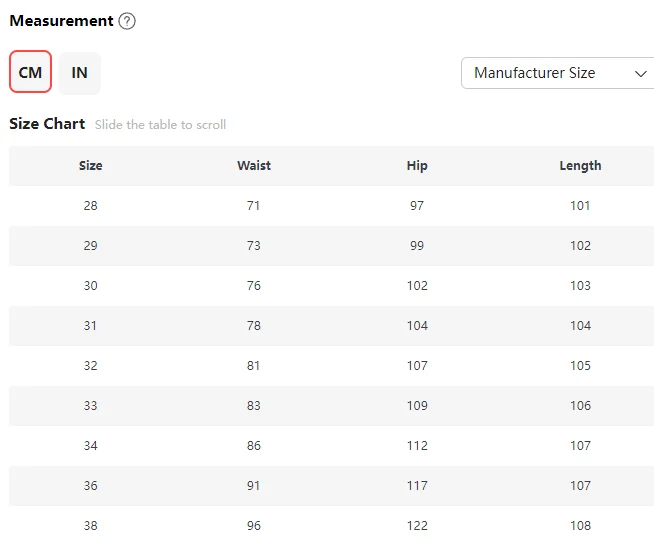Select size 36 cell
This screenshot has height=552, width=654.
tap(91, 486)
